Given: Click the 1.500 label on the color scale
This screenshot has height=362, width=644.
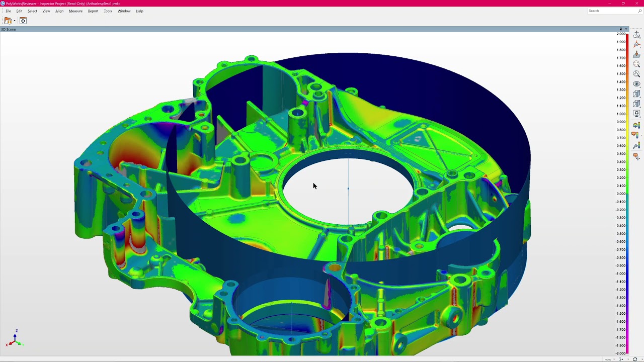Looking at the screenshot, I should point(621,73).
